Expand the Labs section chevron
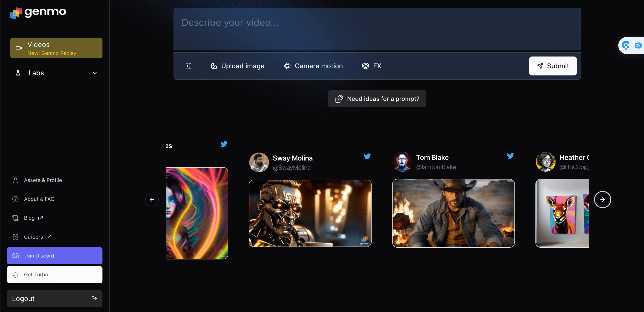The width and height of the screenshot is (644, 312). click(x=95, y=73)
